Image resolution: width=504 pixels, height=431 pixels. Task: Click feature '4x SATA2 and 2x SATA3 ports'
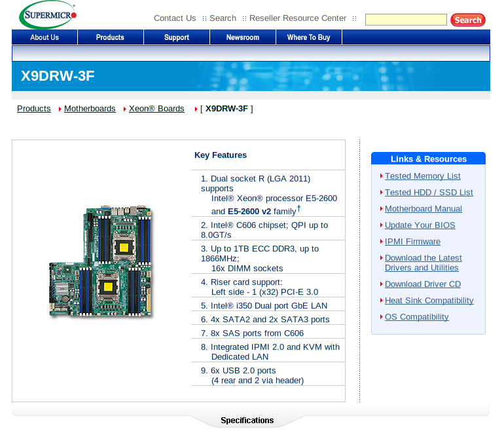270,320
